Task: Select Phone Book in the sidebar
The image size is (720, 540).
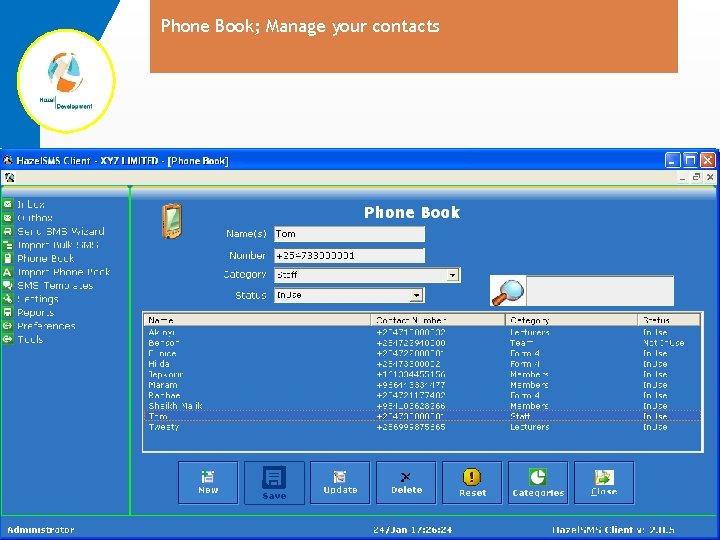Action: 45,259
